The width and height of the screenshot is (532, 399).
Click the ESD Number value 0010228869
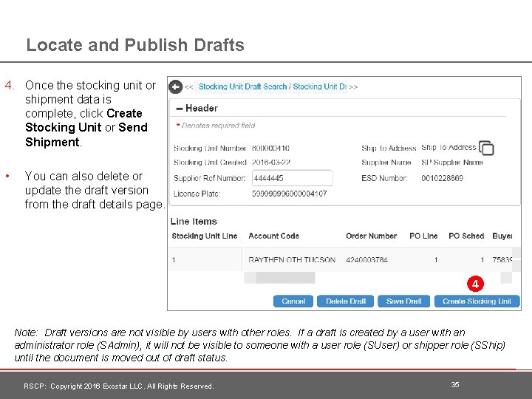coord(442,178)
